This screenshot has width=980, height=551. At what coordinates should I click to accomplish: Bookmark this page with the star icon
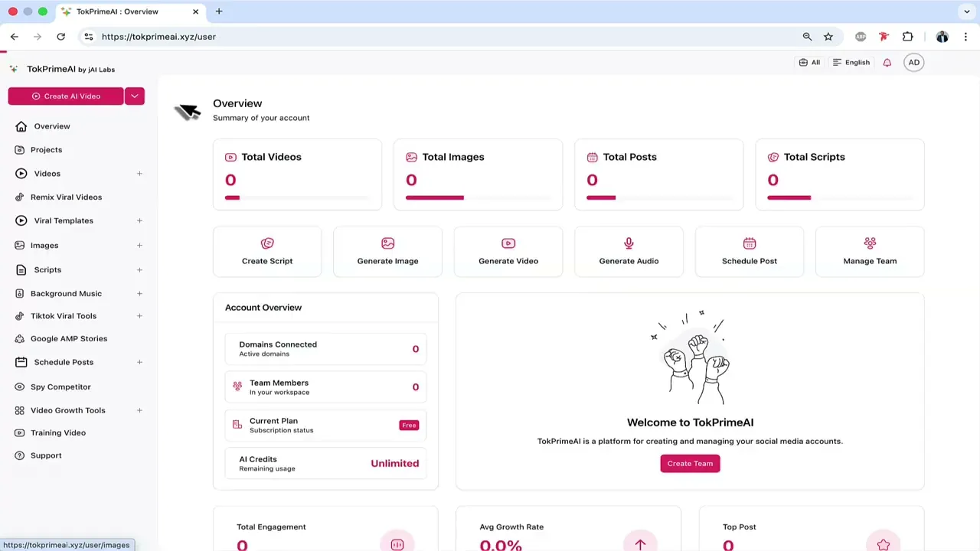[x=828, y=37]
